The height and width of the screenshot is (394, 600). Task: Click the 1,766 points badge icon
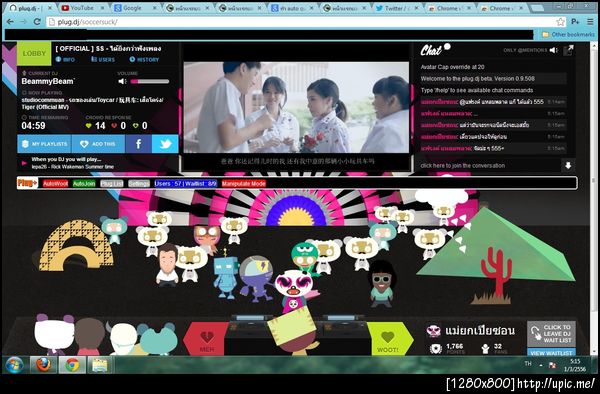point(435,348)
